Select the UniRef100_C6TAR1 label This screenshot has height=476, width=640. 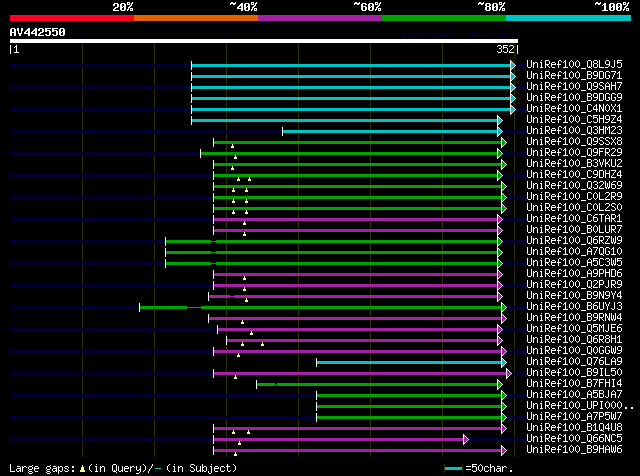[574, 219]
